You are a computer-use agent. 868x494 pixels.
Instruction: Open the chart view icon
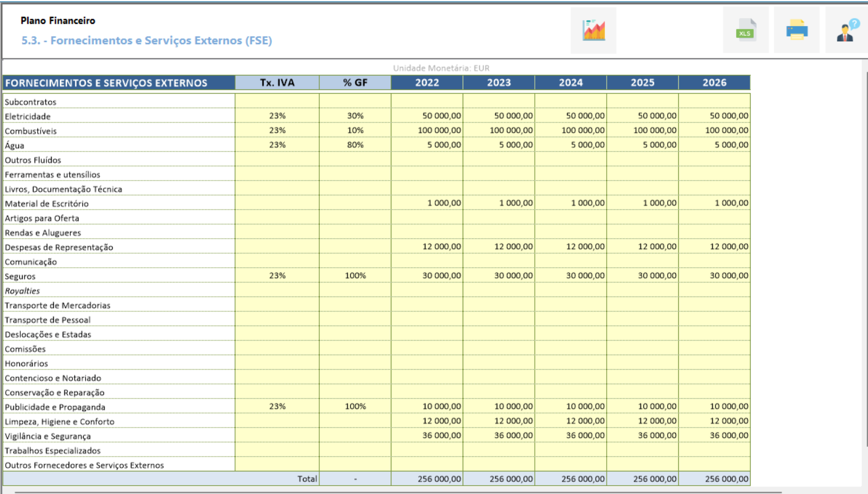[593, 30]
